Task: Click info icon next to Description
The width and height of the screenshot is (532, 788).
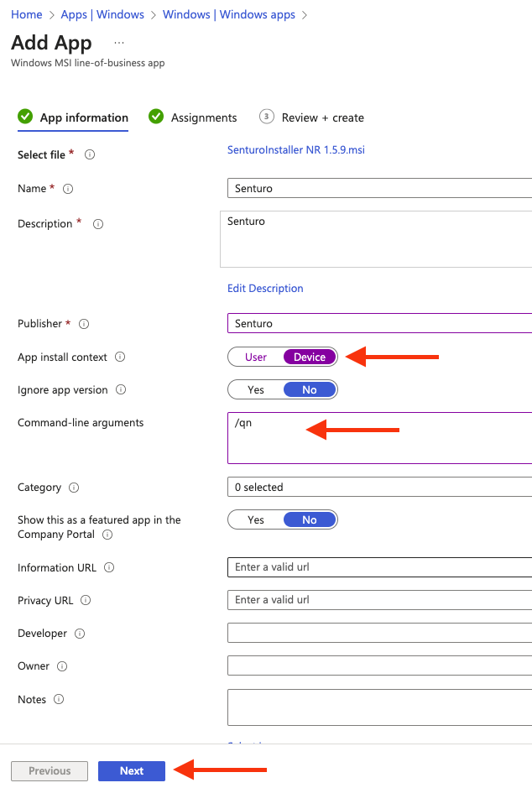Action: [x=98, y=224]
